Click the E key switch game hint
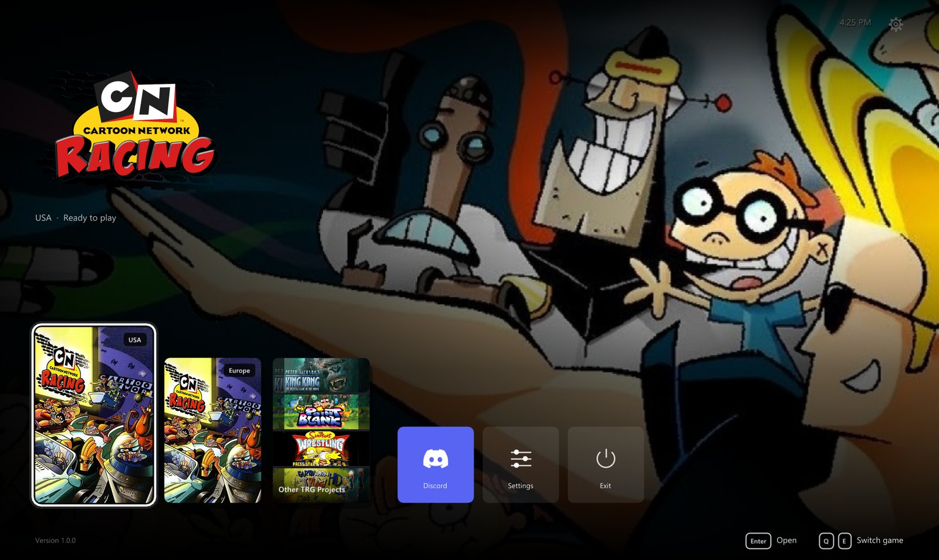939x560 pixels. (844, 541)
